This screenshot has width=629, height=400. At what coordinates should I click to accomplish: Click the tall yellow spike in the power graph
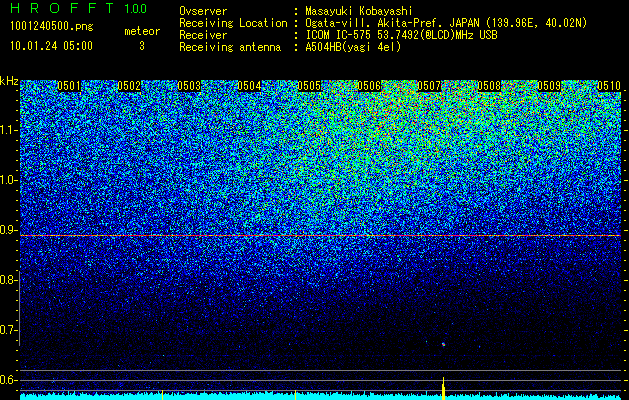443,388
